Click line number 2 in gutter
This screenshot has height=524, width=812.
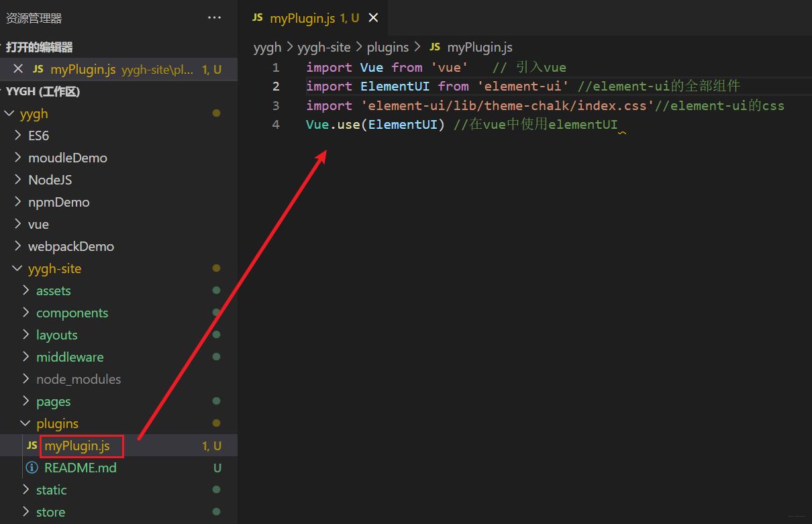276,86
